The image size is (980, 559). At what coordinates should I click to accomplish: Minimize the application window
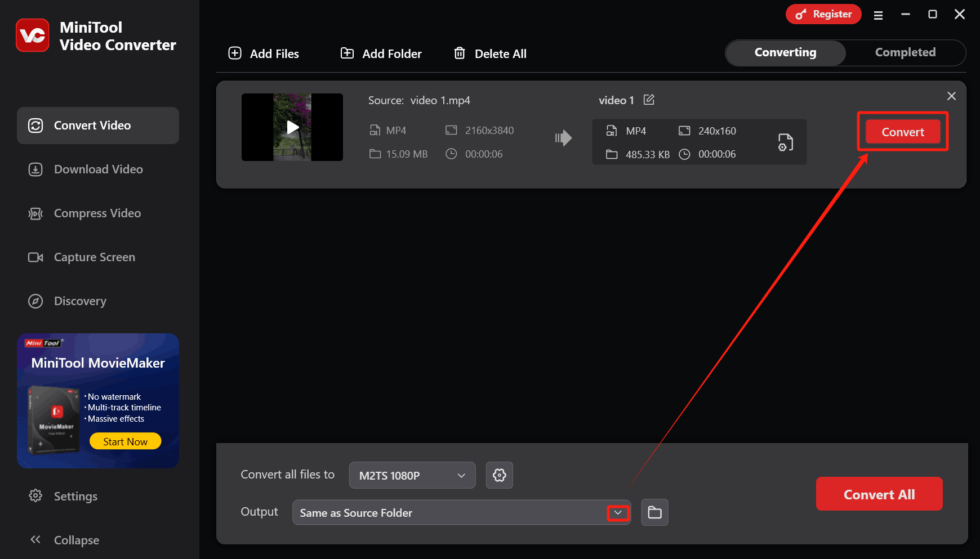tap(906, 14)
